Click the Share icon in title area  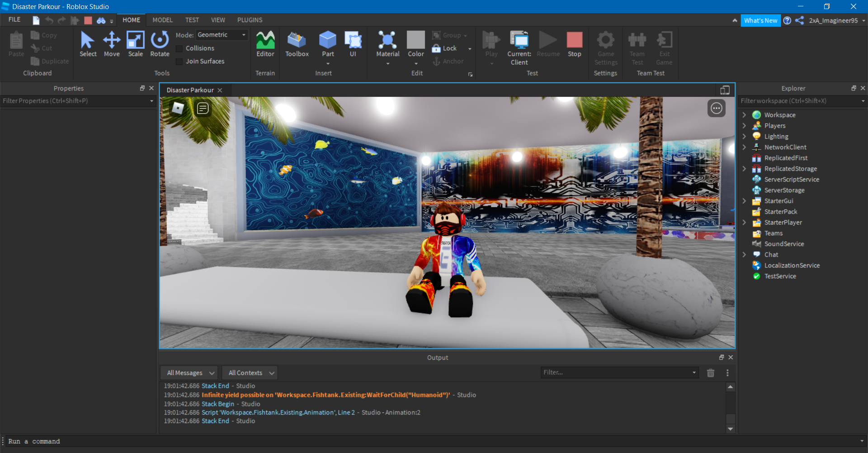tap(799, 20)
